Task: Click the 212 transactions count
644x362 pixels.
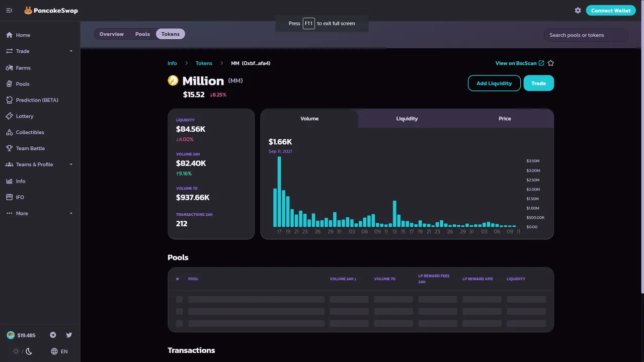Action: pyautogui.click(x=182, y=224)
